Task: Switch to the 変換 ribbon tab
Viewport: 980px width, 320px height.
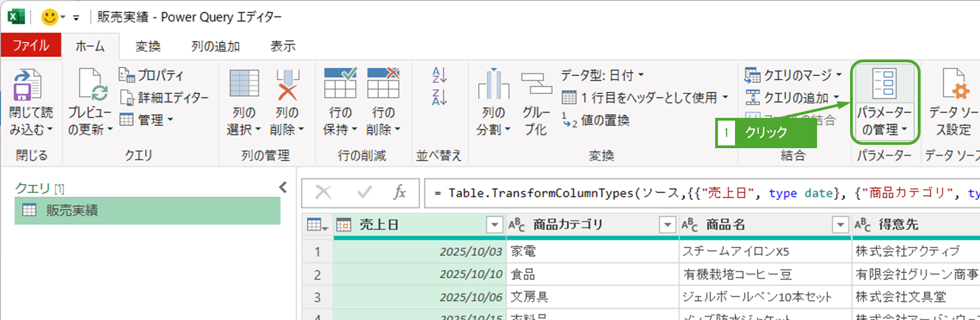Action: point(148,46)
